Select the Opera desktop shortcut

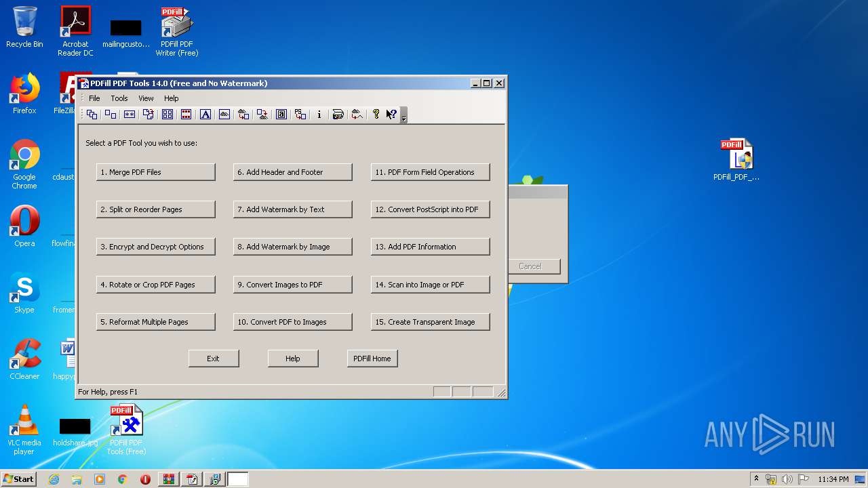pos(24,226)
